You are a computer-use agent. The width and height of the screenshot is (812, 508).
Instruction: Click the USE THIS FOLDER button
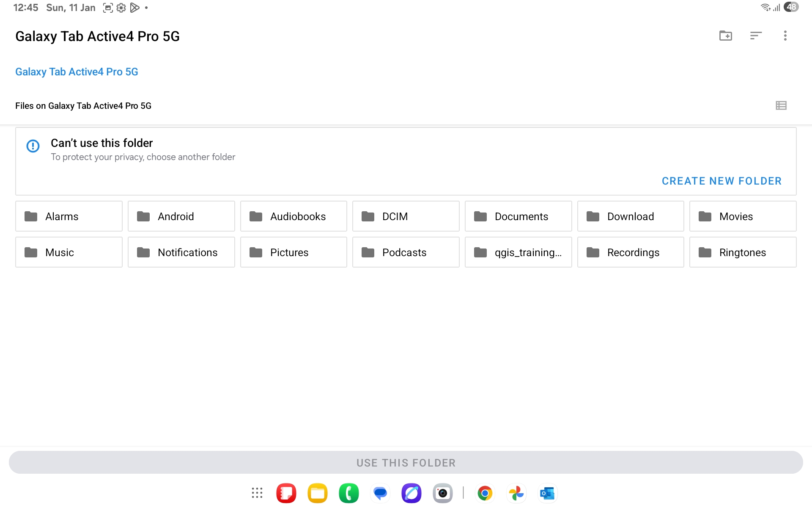[406, 463]
